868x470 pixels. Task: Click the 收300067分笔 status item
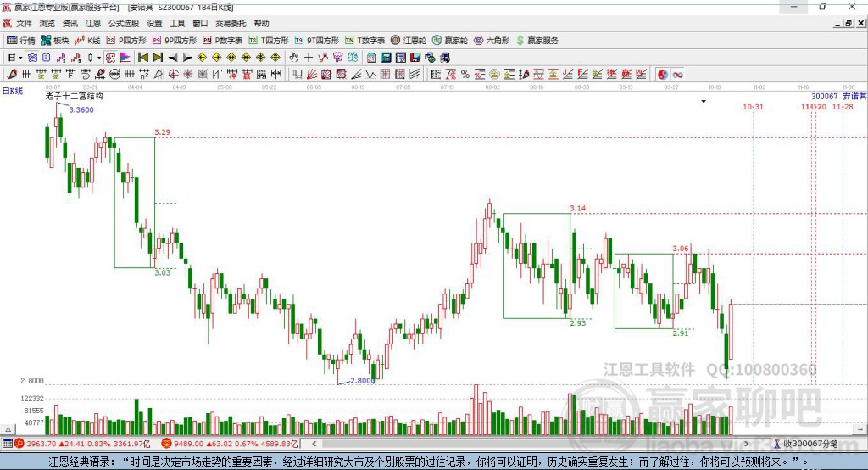[x=805, y=444]
